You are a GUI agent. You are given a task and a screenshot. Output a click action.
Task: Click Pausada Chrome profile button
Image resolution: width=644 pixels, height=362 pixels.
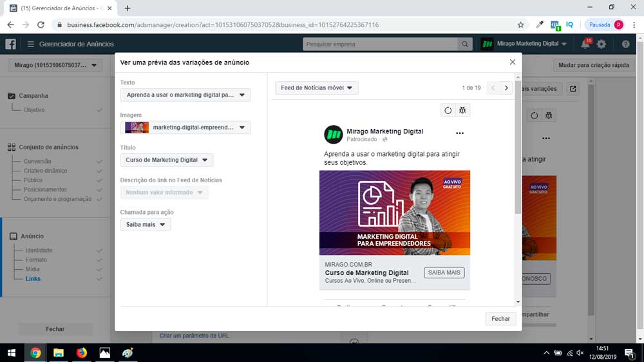605,24
